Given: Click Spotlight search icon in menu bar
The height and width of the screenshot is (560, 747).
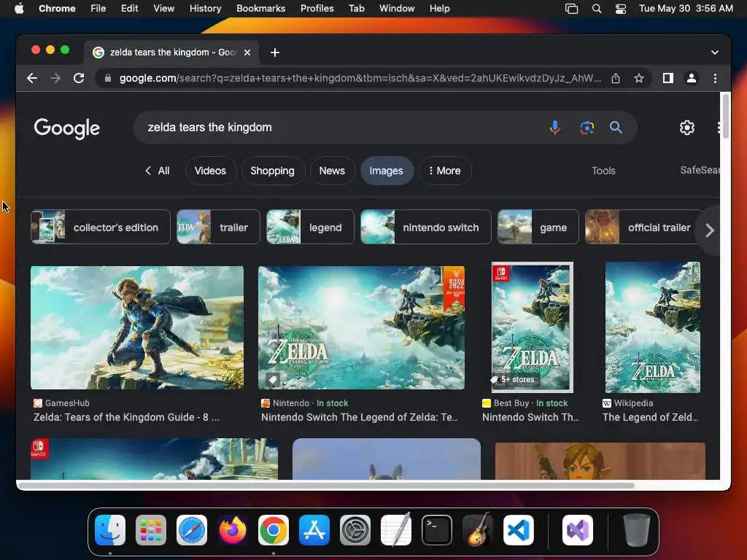Looking at the screenshot, I should (597, 8).
